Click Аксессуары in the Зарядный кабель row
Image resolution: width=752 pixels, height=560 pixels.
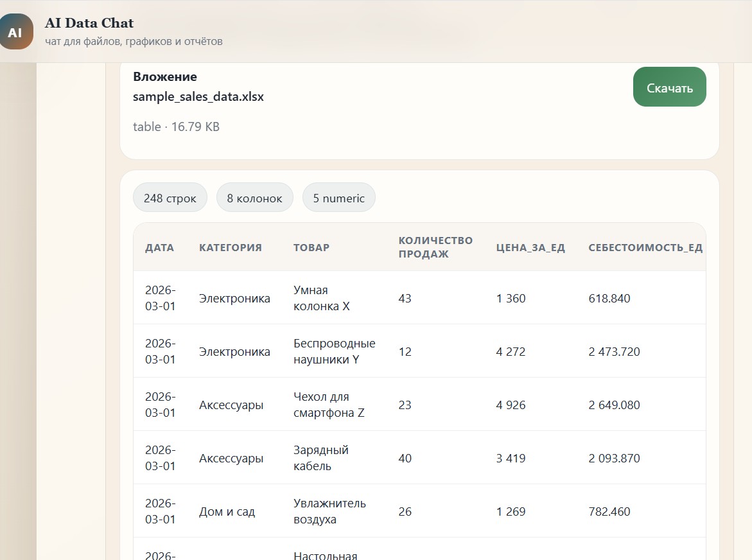pyautogui.click(x=231, y=458)
